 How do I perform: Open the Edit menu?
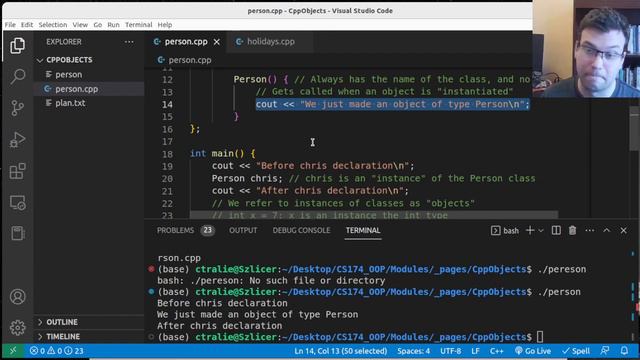27,25
